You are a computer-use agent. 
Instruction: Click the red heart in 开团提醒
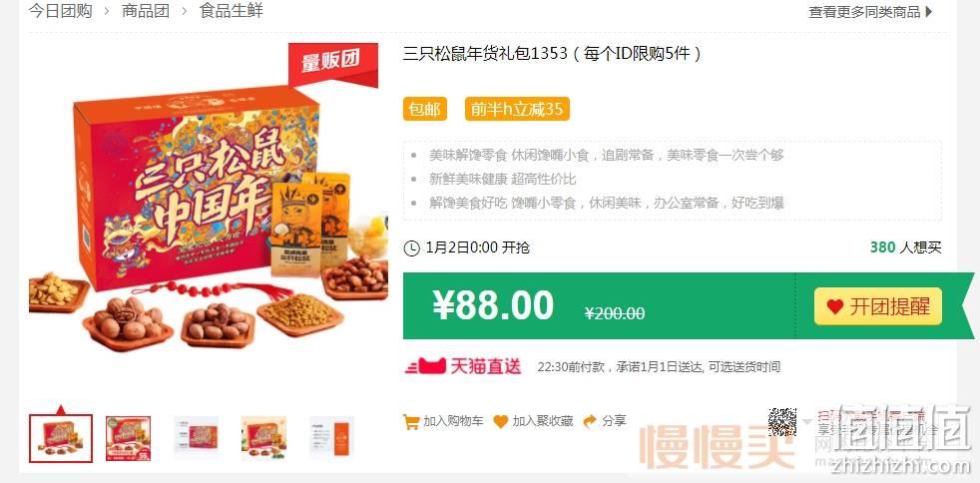click(x=834, y=306)
